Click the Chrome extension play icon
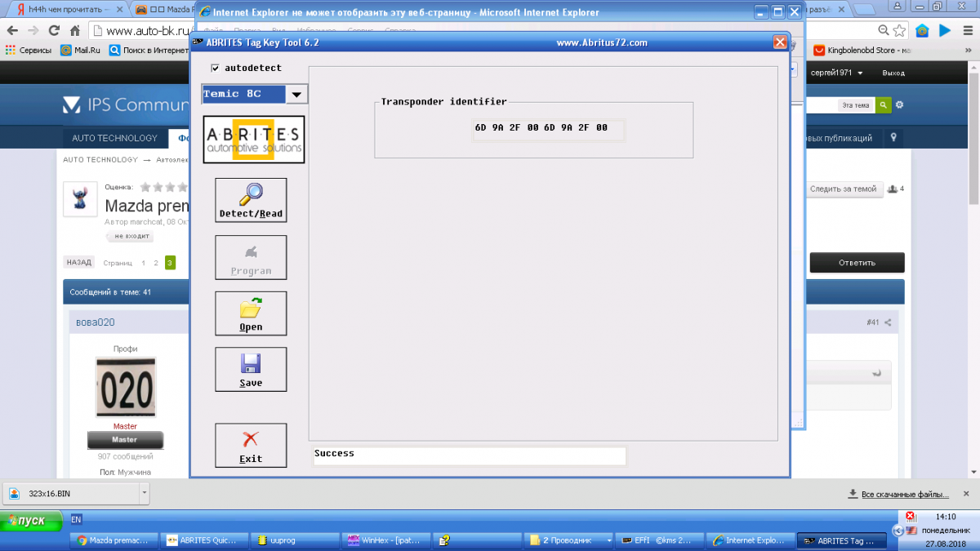 (945, 31)
